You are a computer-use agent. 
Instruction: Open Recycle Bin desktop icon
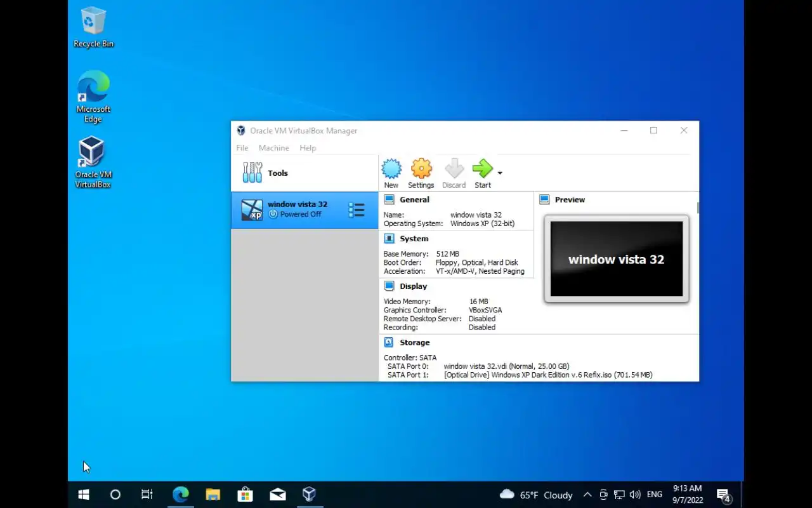pos(93,27)
